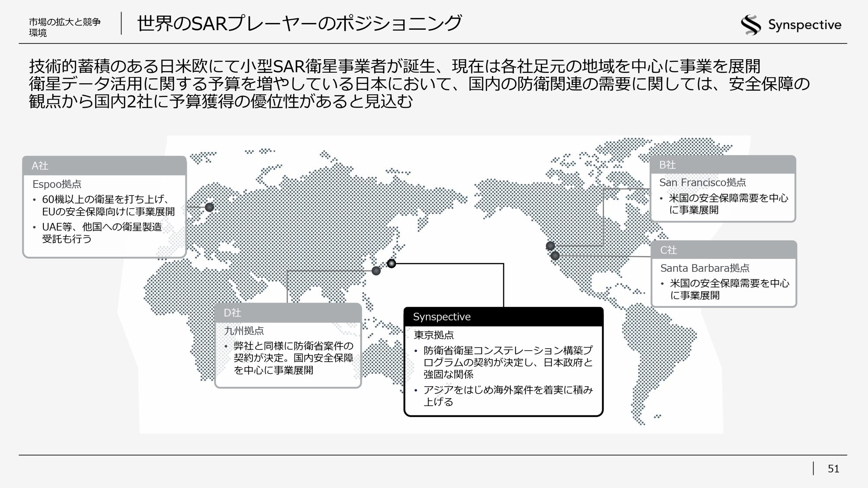
Task: Click the Espoo拠点 label
Action: click(x=57, y=184)
